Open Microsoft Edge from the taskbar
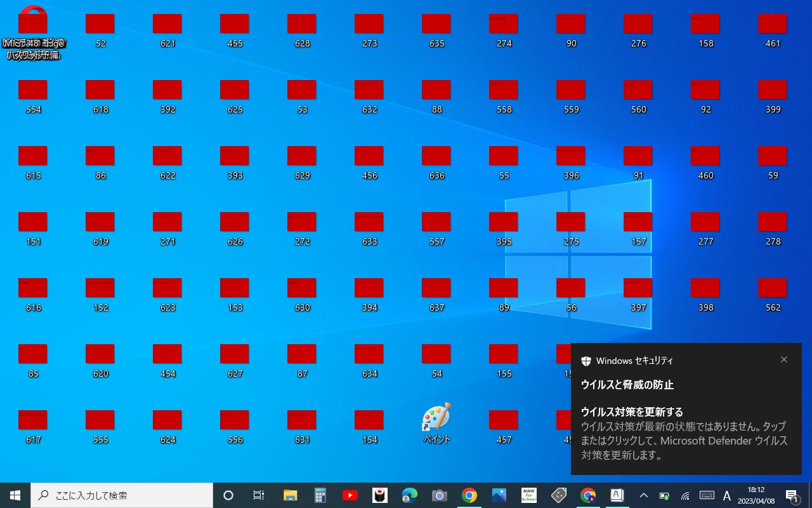Image resolution: width=812 pixels, height=508 pixels. [409, 495]
